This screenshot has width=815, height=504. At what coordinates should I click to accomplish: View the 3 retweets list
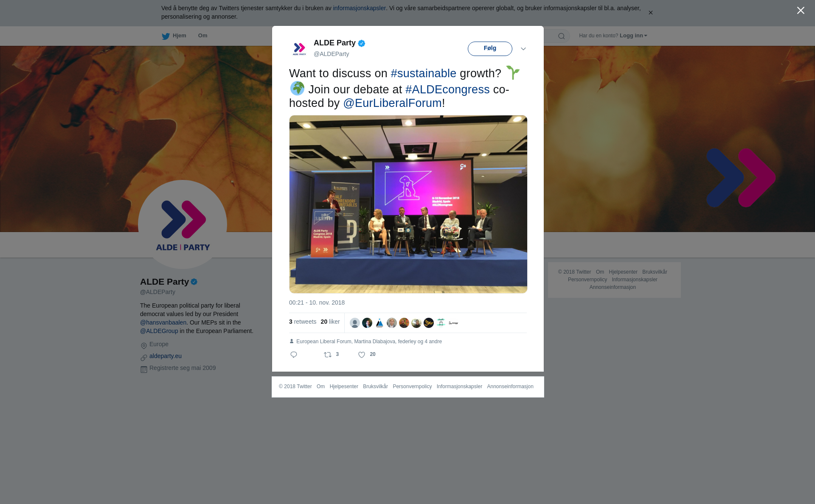tap(303, 322)
